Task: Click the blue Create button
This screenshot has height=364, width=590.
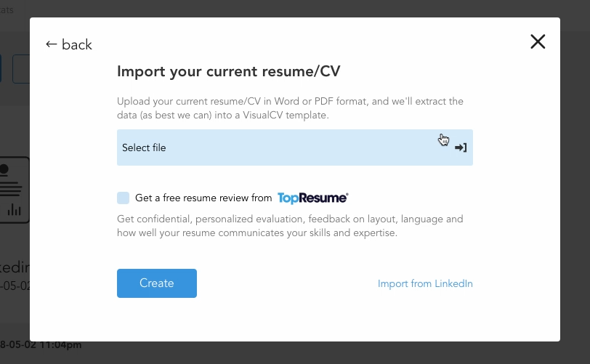Action: pyautogui.click(x=157, y=283)
